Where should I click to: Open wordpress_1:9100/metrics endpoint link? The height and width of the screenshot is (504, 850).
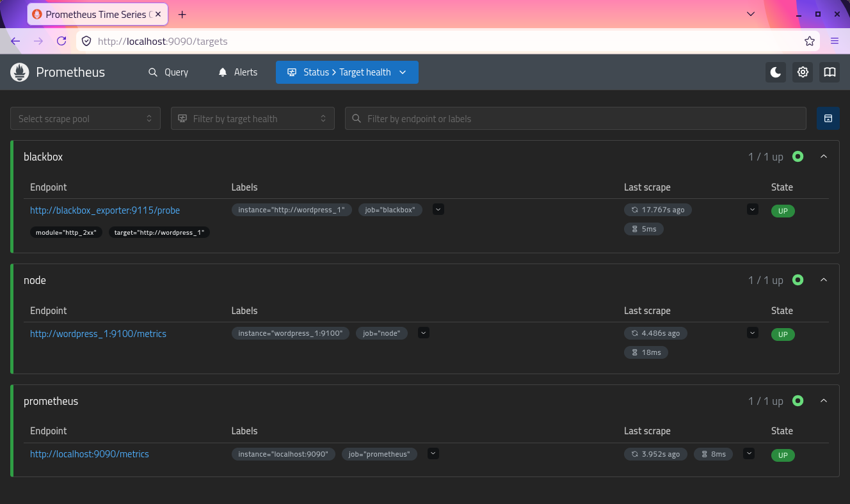[x=98, y=334]
